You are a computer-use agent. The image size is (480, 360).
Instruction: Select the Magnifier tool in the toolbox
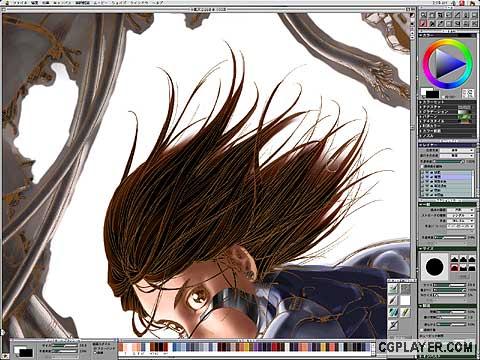(423, 15)
